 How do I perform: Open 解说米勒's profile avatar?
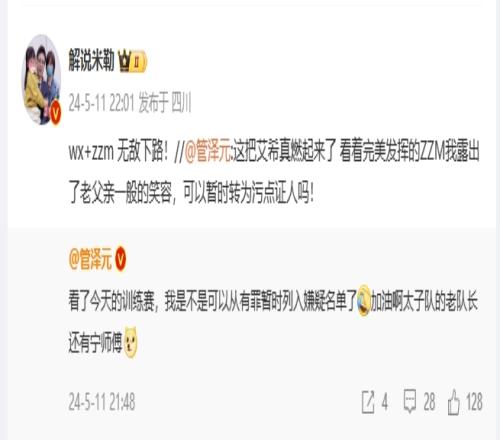click(x=41, y=79)
